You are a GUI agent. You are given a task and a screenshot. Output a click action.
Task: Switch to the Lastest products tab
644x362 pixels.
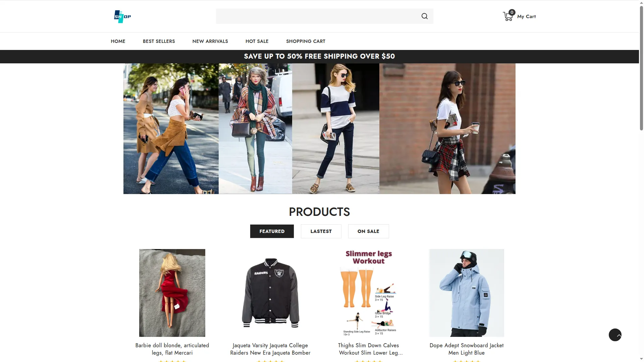[321, 231]
